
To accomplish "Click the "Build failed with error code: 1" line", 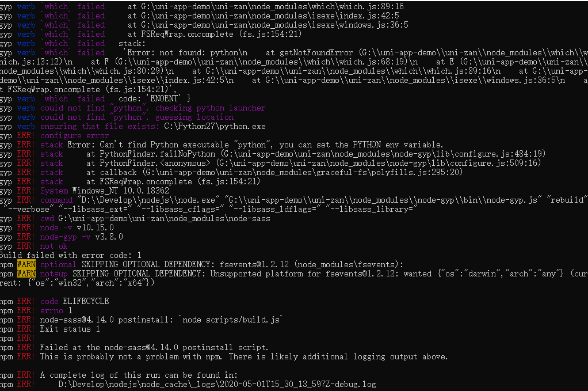I will 70,255.
